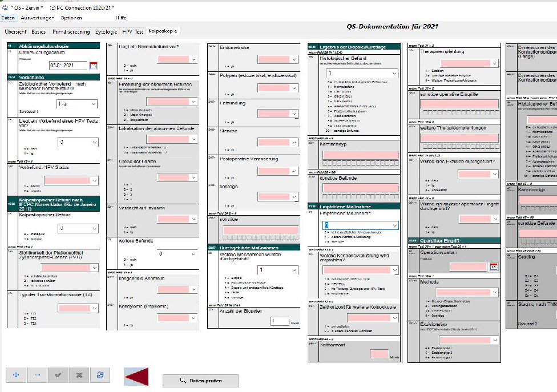
Task: Switch to the Übersicht tab
Action: click(x=15, y=31)
